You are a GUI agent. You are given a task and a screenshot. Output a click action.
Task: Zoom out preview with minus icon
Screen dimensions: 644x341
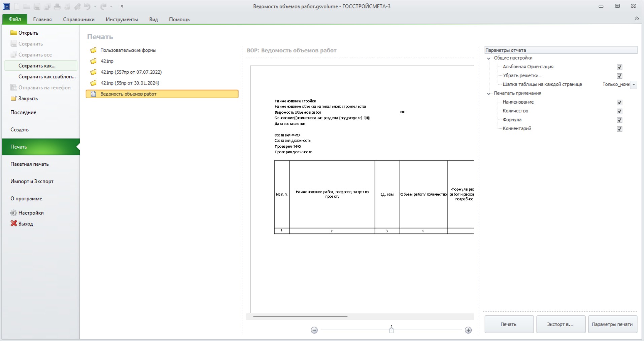pos(314,330)
